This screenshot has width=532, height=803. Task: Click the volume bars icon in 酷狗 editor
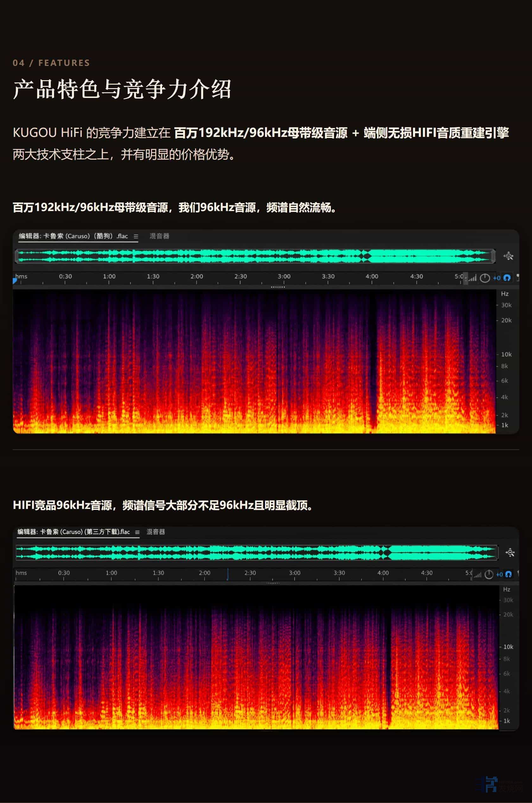tap(472, 278)
